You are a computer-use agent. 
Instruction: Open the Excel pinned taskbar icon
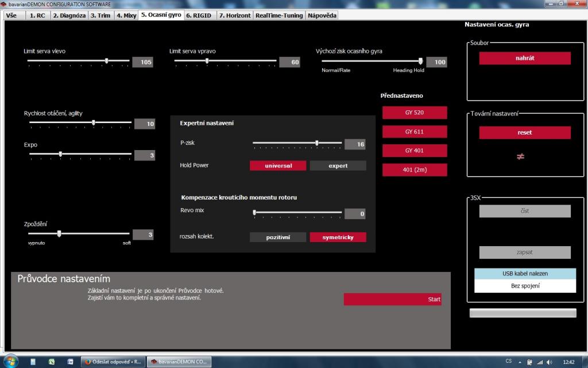pyautogui.click(x=52, y=362)
